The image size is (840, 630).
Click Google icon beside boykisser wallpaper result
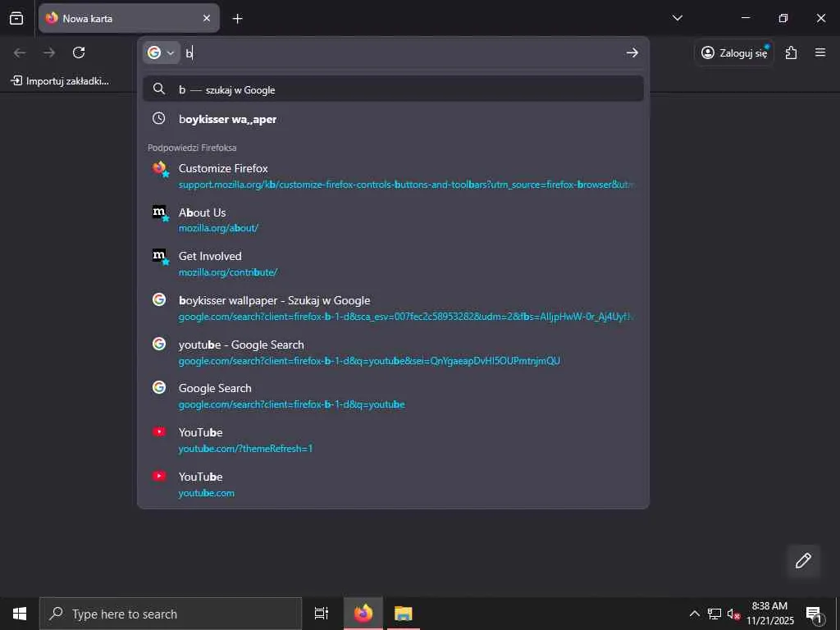point(159,299)
